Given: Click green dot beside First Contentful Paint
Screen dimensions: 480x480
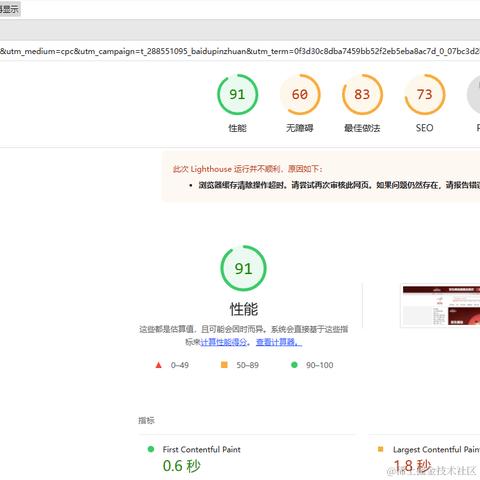Looking at the screenshot, I should pyautogui.click(x=151, y=449).
